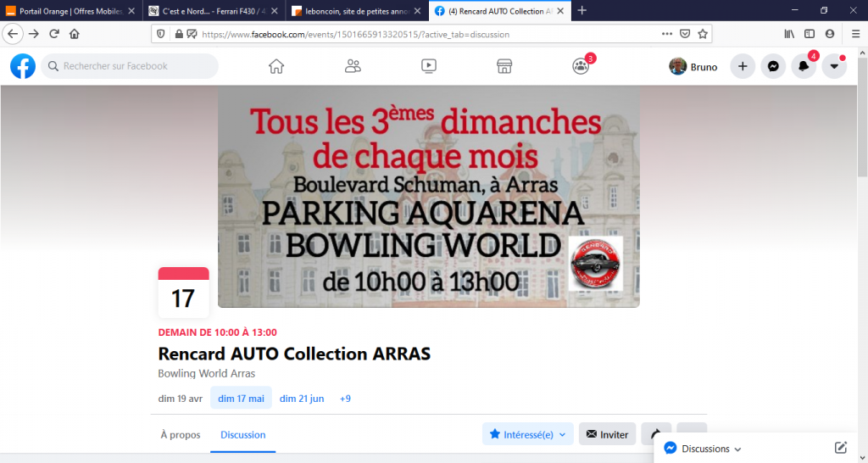
Task: Select the dim 21 jun date
Action: (x=302, y=399)
